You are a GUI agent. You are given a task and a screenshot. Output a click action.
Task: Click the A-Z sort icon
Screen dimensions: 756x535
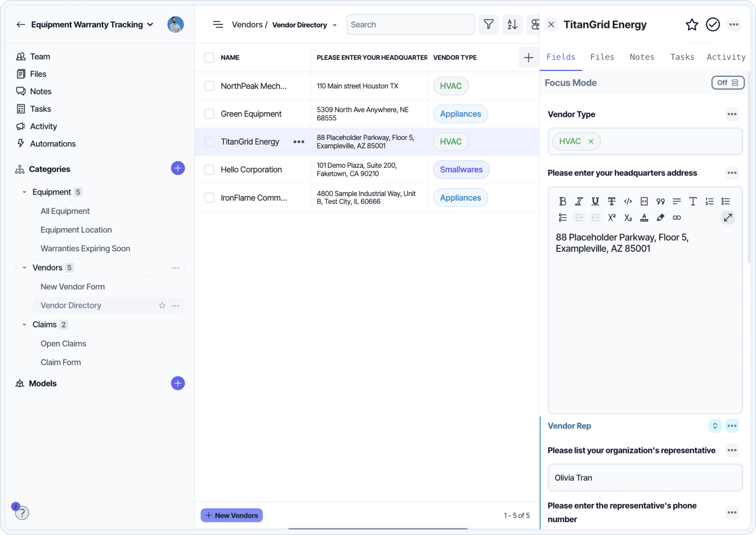click(x=512, y=24)
